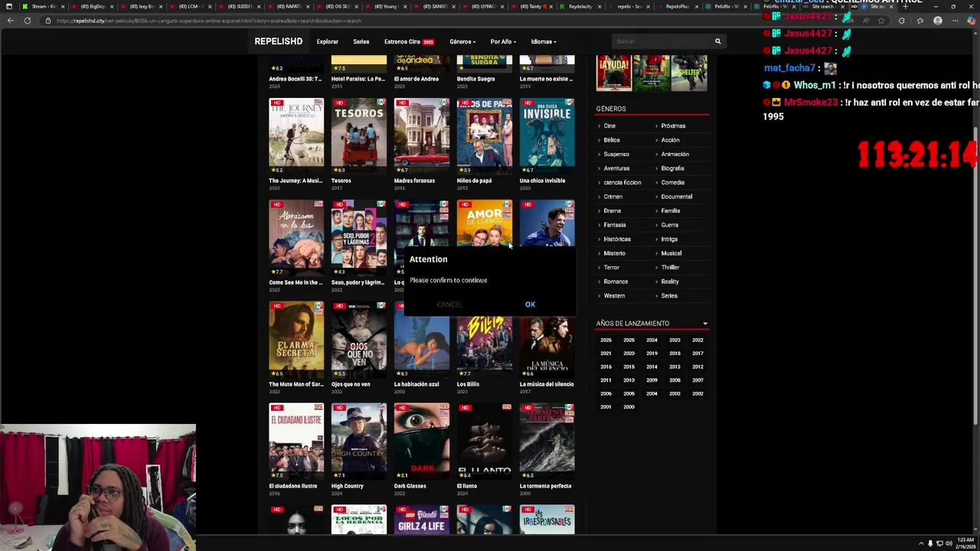Filter by release year 2000

coord(629,407)
